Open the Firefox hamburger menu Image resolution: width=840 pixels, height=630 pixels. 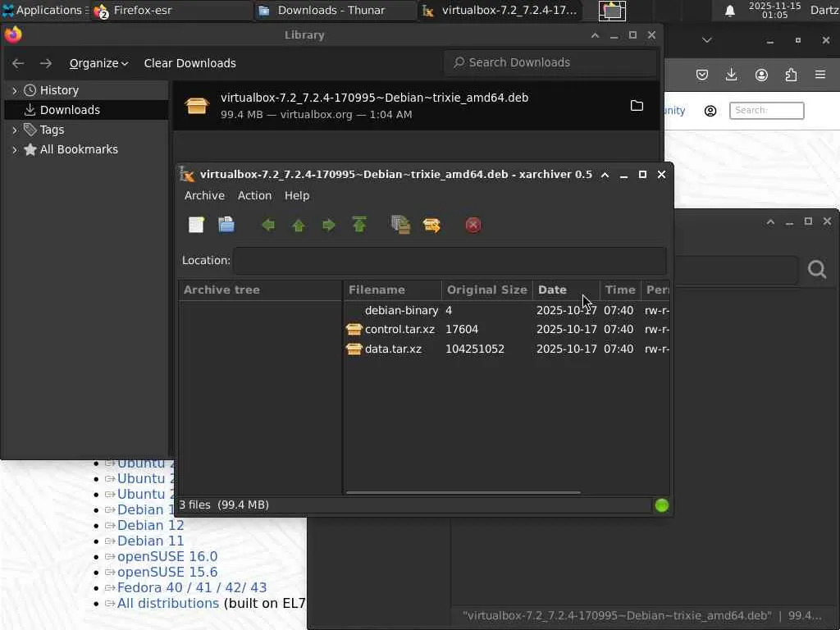[820, 75]
